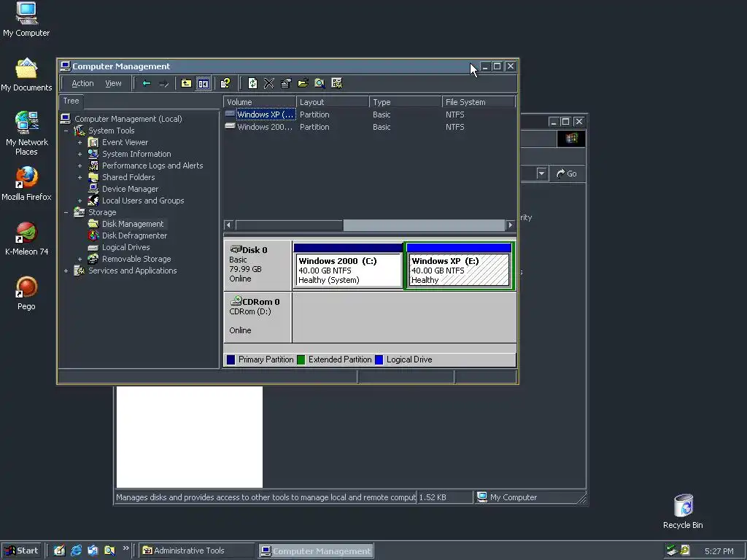
Task: Launch Outlook Express from Quick Launch
Action: point(93,551)
